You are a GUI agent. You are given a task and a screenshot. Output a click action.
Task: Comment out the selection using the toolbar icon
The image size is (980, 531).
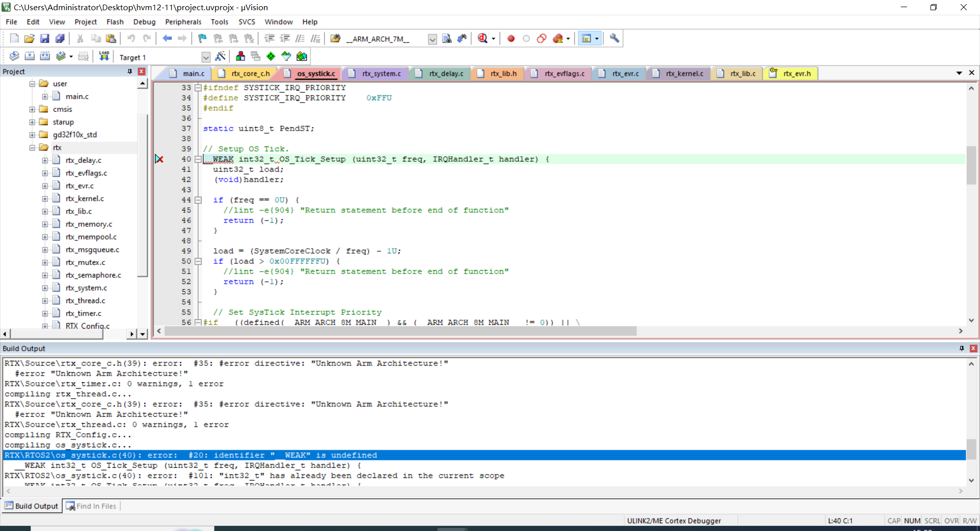pyautogui.click(x=300, y=38)
